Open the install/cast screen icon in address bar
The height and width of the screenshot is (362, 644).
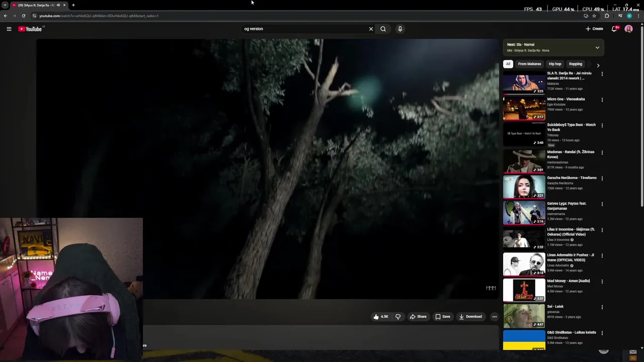(586, 16)
